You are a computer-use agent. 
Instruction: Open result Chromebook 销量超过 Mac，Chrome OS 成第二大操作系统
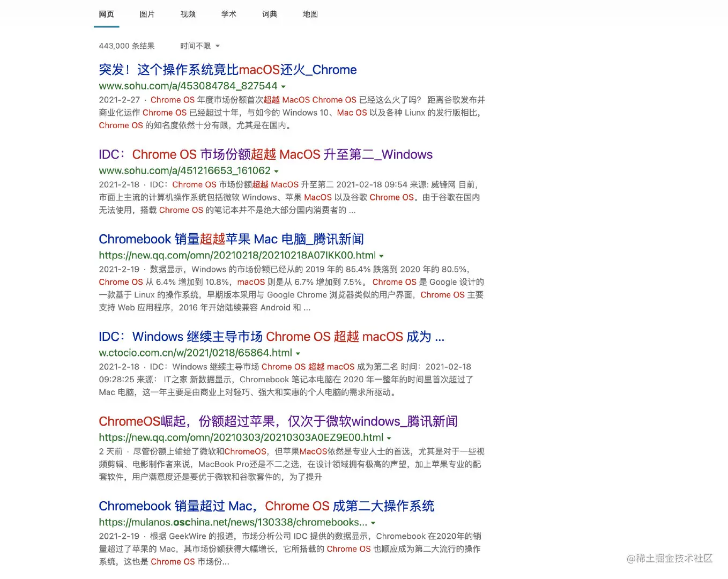pos(266,506)
